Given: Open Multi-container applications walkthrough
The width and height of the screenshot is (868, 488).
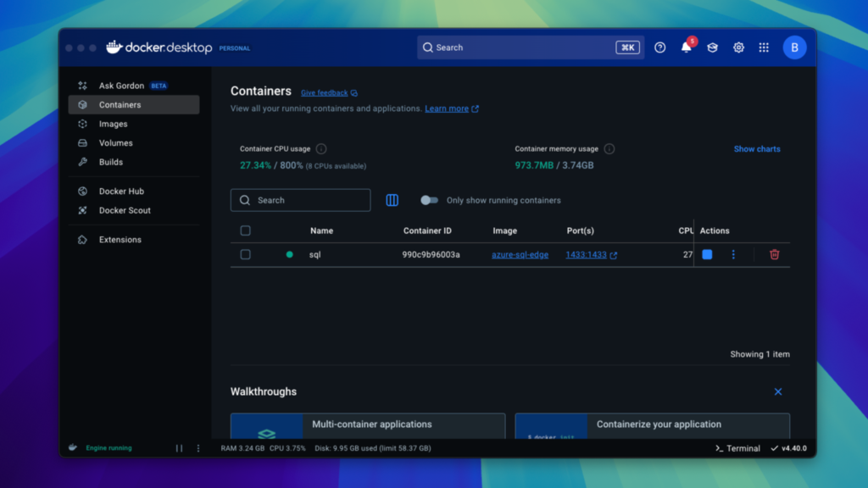Looking at the screenshot, I should [x=368, y=426].
